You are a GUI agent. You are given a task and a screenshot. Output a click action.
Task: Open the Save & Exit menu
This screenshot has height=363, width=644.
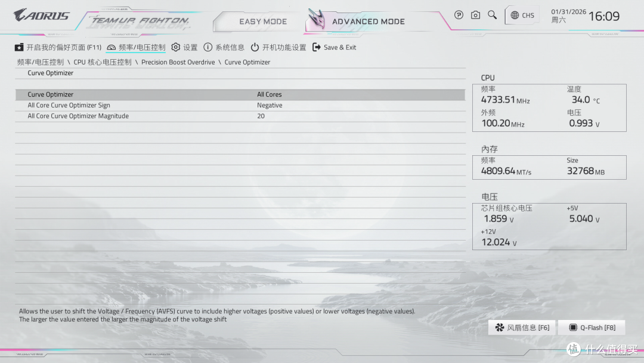[335, 47]
